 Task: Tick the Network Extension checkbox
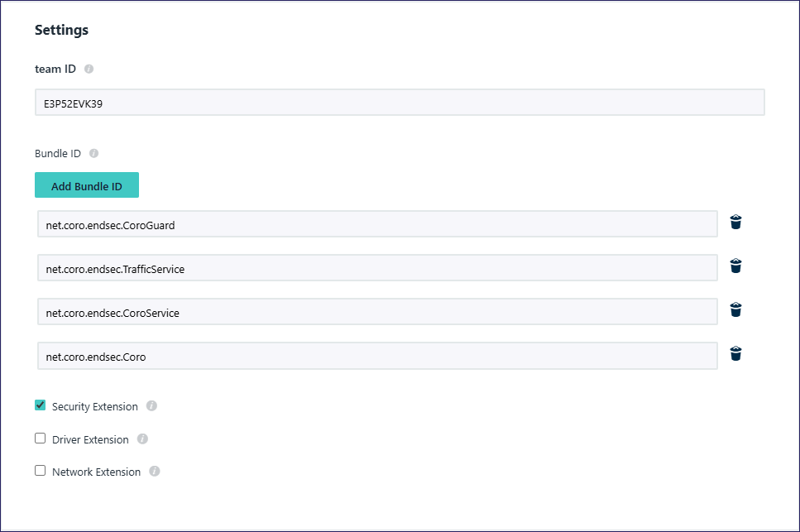click(40, 471)
